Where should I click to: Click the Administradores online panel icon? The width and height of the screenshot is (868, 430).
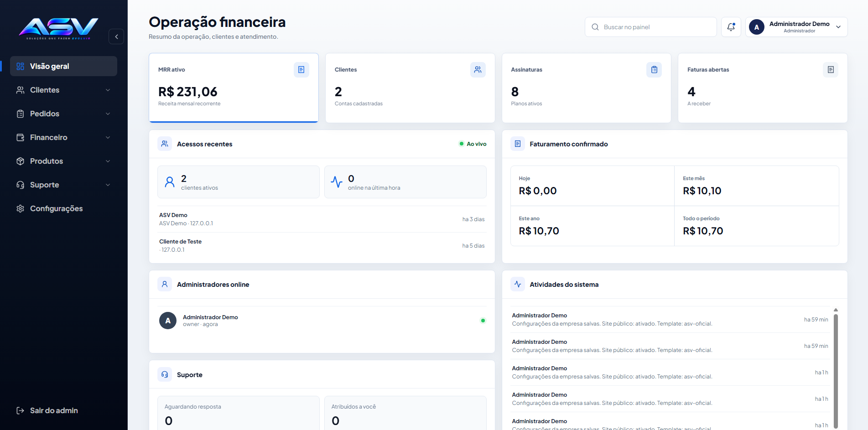coord(165,284)
